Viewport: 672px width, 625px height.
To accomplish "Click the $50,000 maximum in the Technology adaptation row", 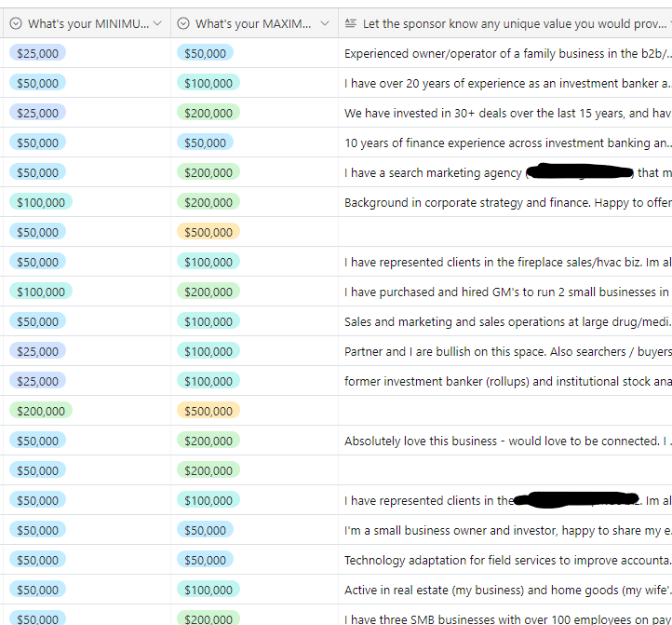I will pyautogui.click(x=206, y=560).
